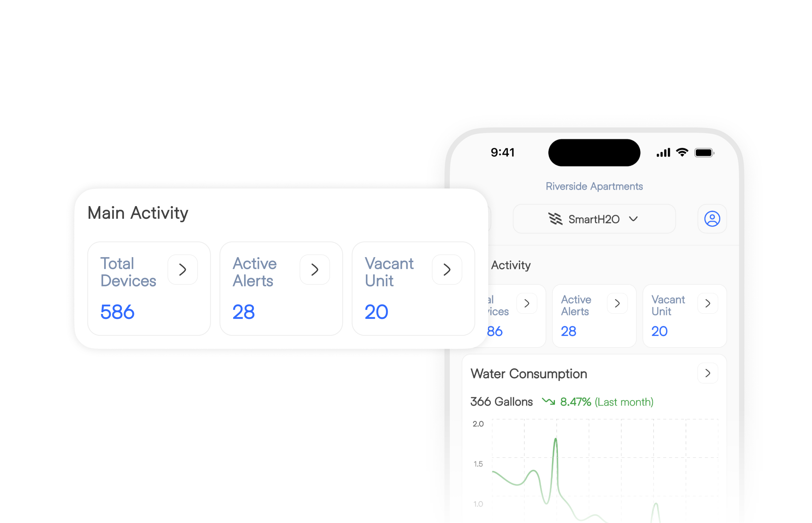This screenshot has height=523, width=812.
Task: Tap Wi-Fi icon in phone status bar
Action: pyautogui.click(x=682, y=152)
